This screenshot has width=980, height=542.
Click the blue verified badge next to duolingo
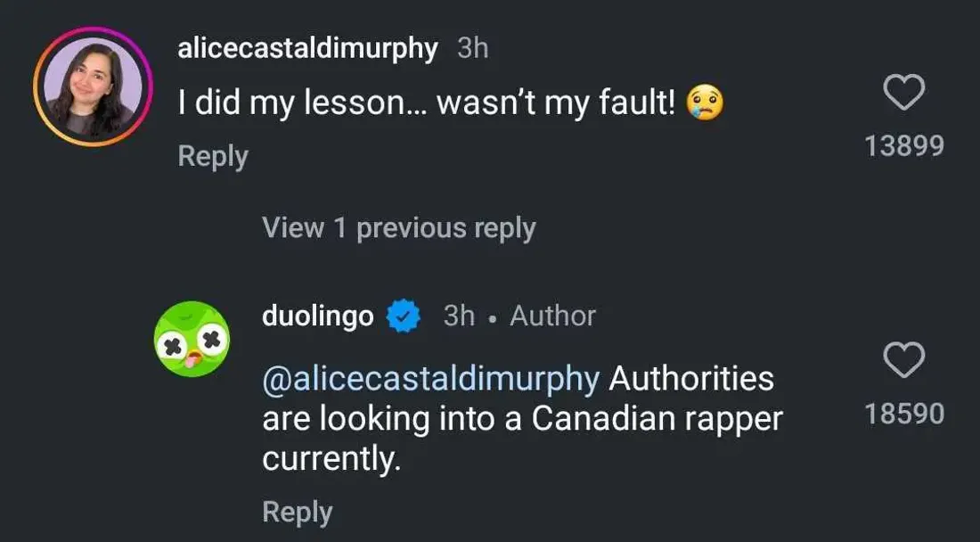click(403, 314)
